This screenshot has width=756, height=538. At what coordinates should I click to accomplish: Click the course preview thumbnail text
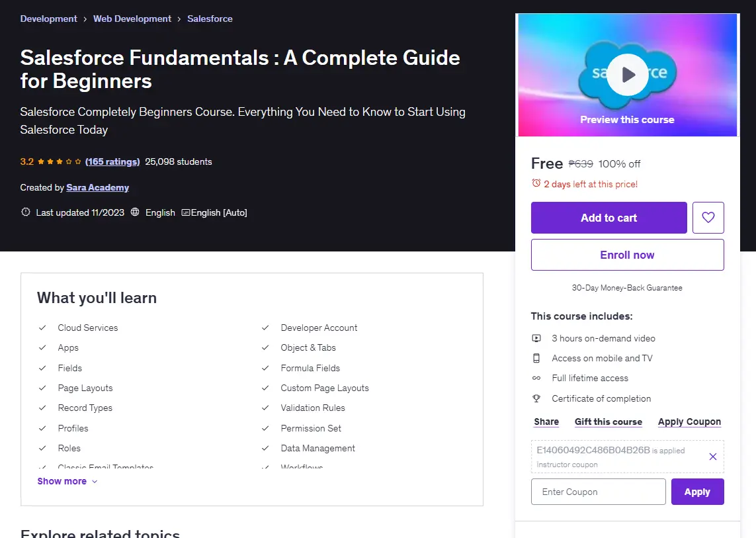[627, 119]
